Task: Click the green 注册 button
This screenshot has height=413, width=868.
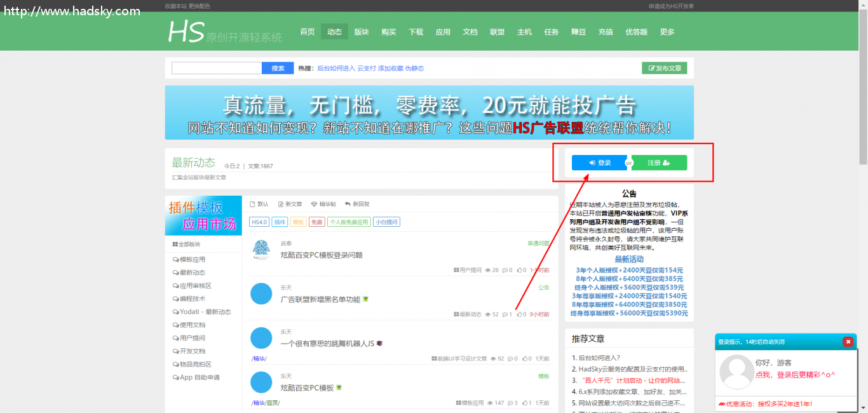Action: point(659,163)
